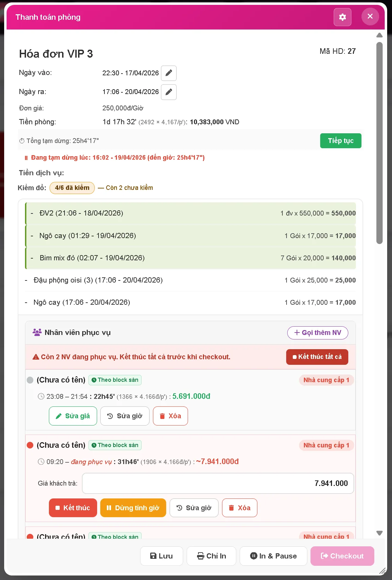Click Xóa for 23:08 staff entry
Image resolution: width=392 pixels, height=580 pixels.
pos(170,416)
